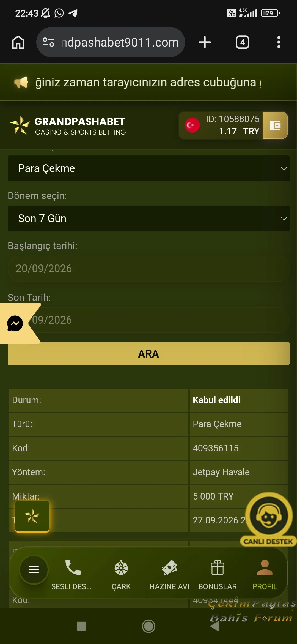Viewport: 297px width, 644px height.
Task: Select the Başlangıç tarihi date field
Action: pos(148,269)
